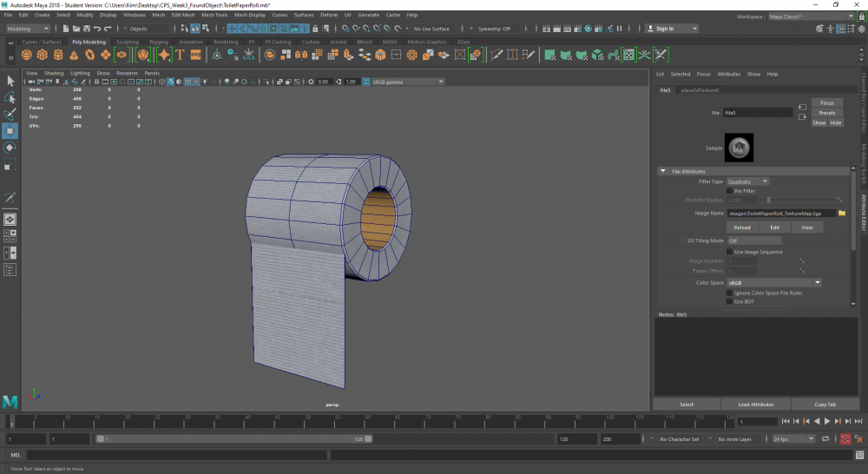Activate the Move tool in the toolbox

click(x=10, y=131)
